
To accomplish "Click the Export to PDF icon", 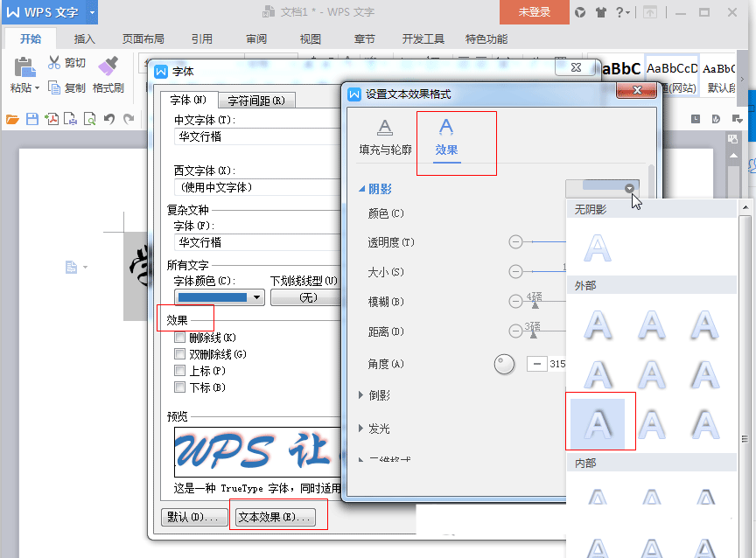I will 52,119.
